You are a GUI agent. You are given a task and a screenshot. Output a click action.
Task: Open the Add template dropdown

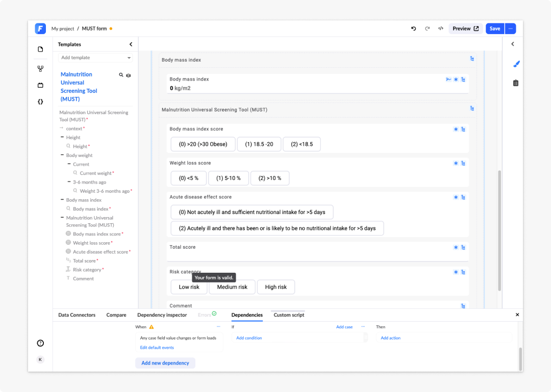pyautogui.click(x=95, y=58)
